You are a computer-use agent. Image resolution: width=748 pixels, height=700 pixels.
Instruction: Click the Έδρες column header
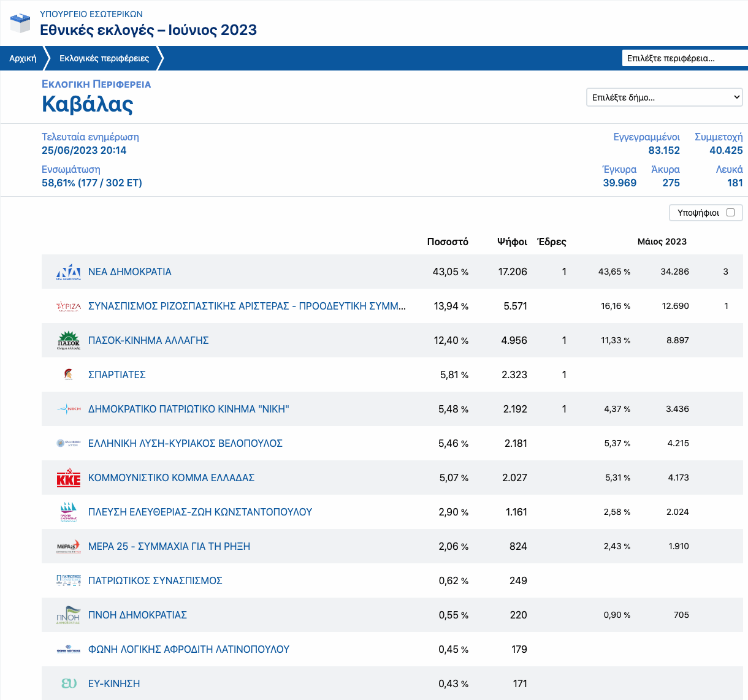tap(552, 242)
